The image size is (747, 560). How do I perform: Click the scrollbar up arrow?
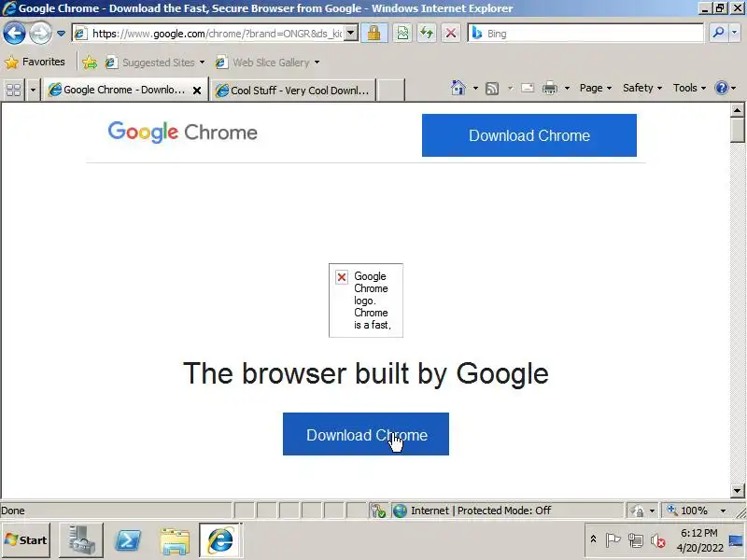[737, 110]
